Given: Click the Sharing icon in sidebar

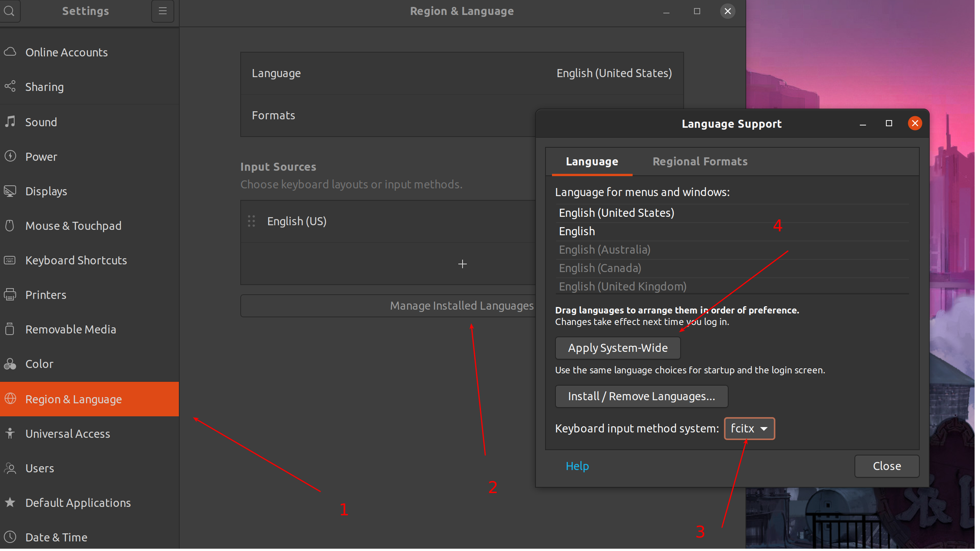Looking at the screenshot, I should tap(10, 86).
